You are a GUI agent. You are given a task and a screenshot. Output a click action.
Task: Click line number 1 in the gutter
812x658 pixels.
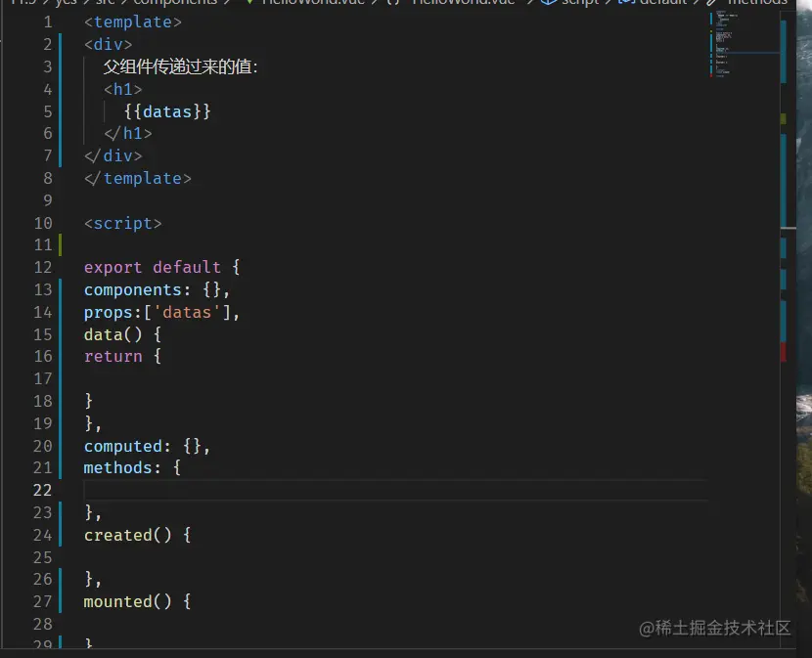click(x=48, y=22)
